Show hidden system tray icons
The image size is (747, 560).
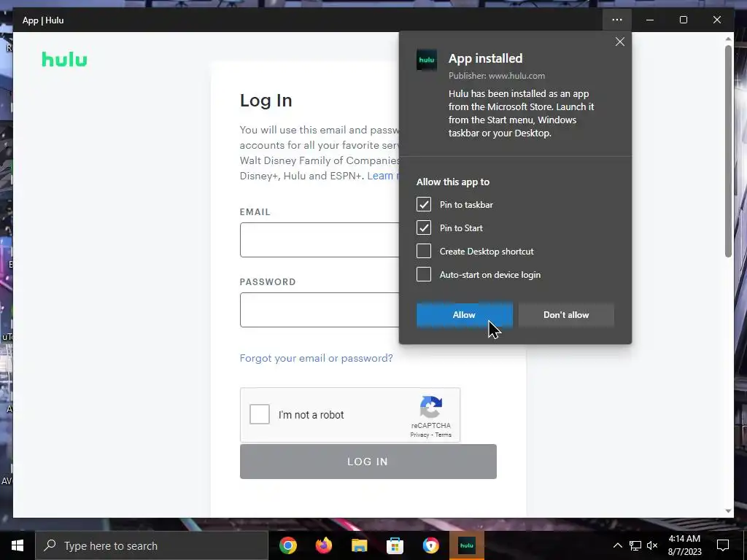(617, 545)
